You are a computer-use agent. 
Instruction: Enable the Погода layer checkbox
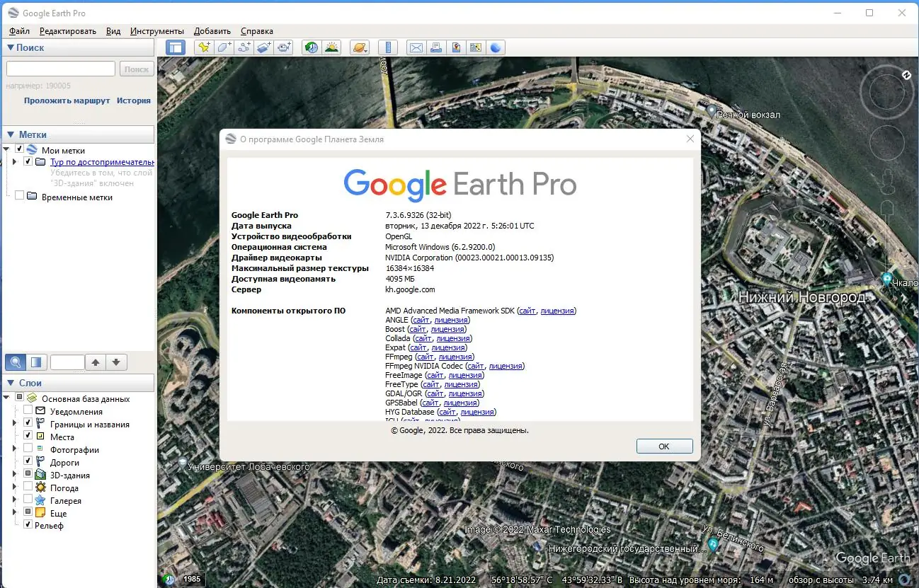27,487
